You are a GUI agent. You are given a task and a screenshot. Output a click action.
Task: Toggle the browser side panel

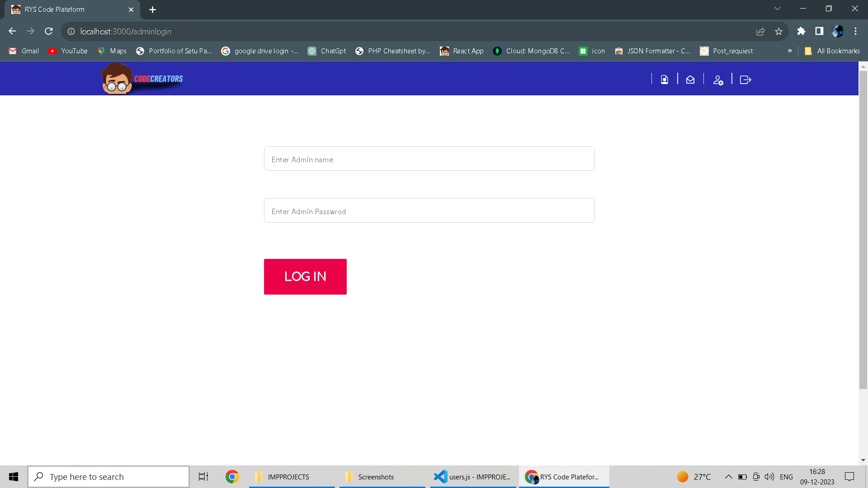tap(819, 31)
